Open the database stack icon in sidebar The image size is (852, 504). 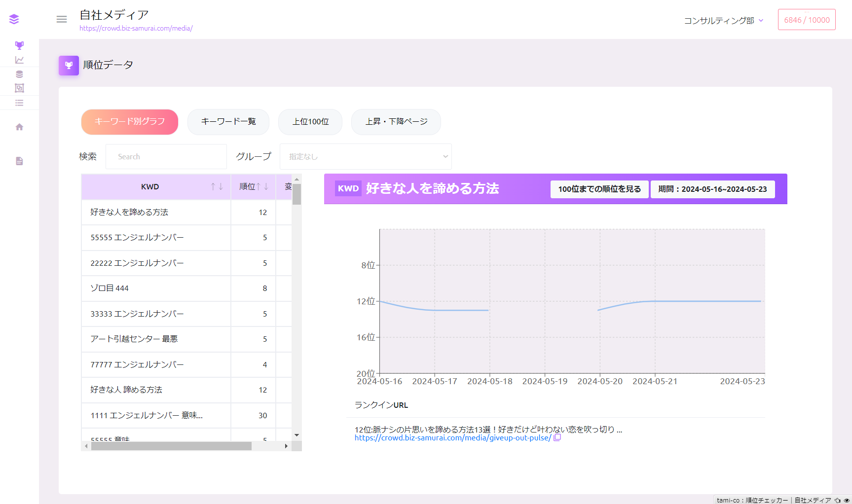point(19,74)
